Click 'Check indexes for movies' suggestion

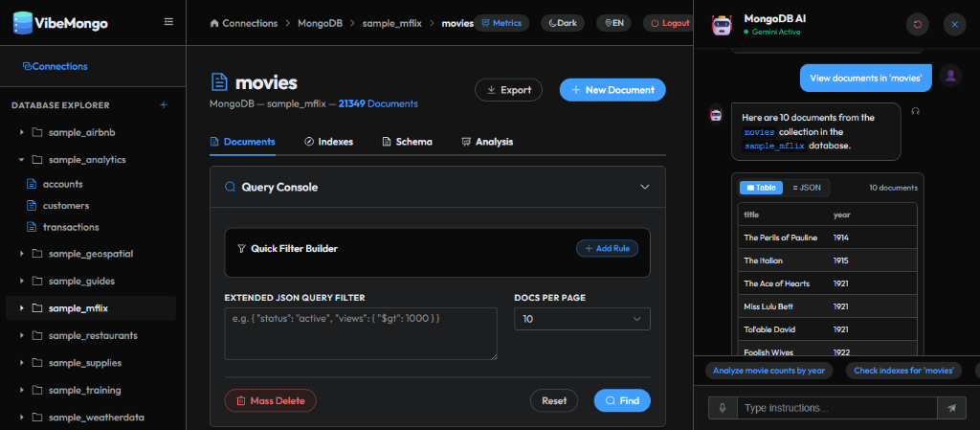pyautogui.click(x=903, y=371)
